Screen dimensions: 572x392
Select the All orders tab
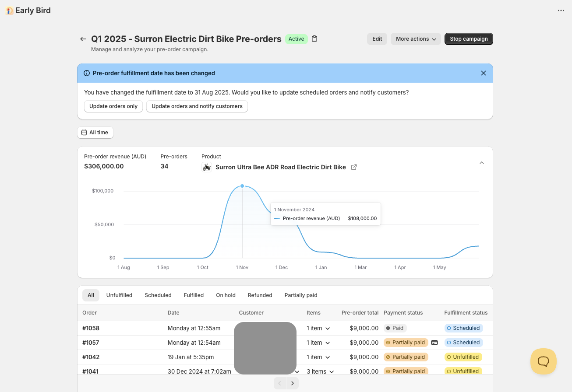(x=91, y=295)
